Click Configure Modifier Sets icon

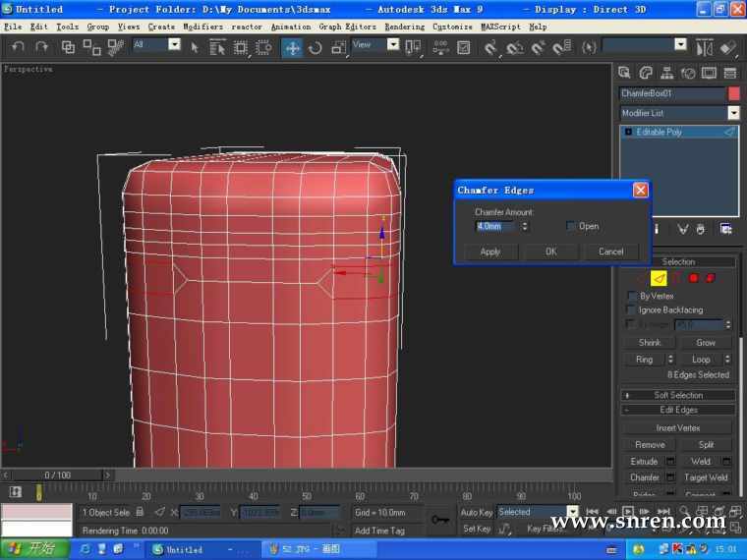coord(725,229)
